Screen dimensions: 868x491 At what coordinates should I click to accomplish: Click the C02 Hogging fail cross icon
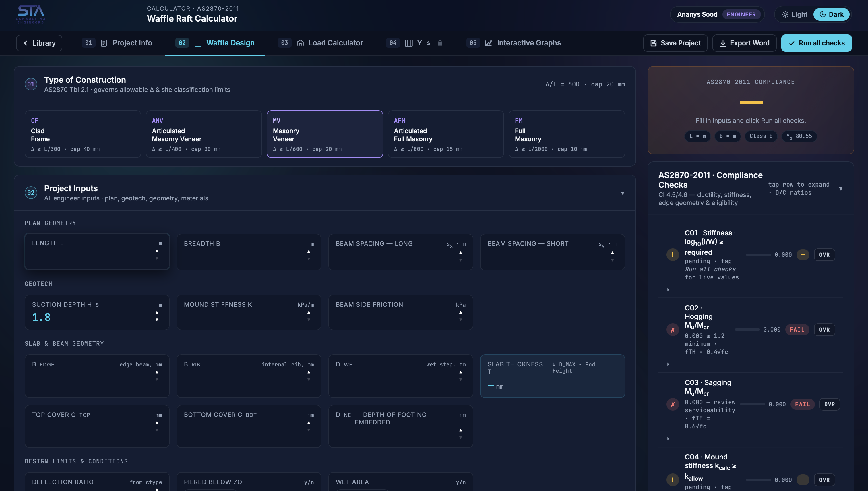[x=673, y=330]
